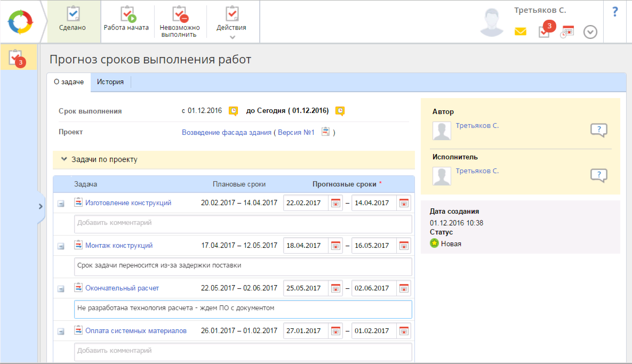Collapse the Задачи по проекту section
Viewport: 632px width, 364px height.
point(64,159)
